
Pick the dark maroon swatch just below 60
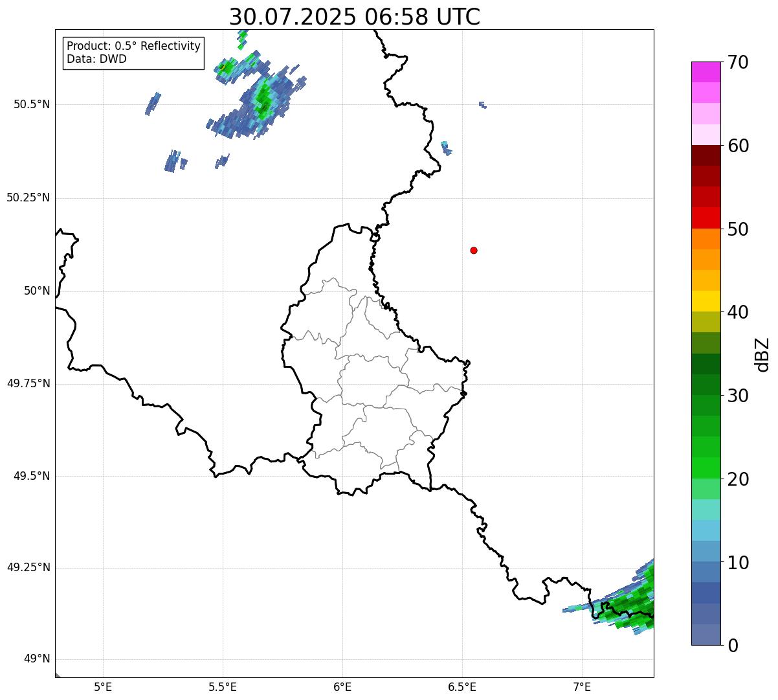coord(706,155)
